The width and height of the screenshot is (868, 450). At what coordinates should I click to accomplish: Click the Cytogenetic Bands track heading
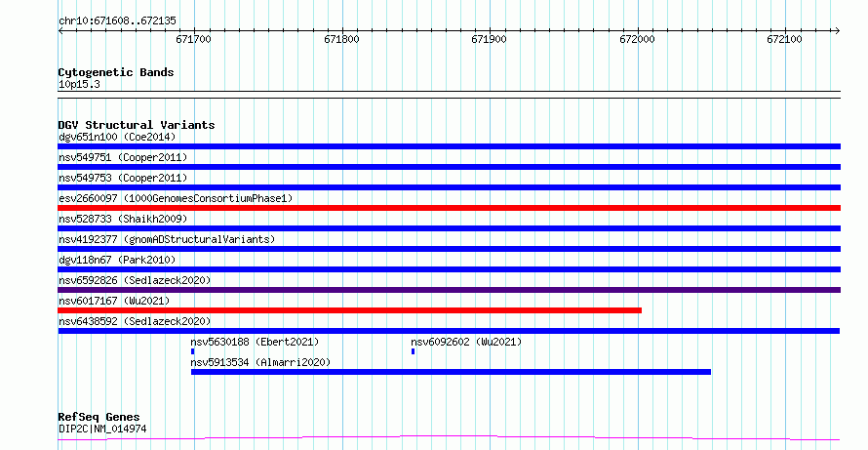click(x=116, y=72)
